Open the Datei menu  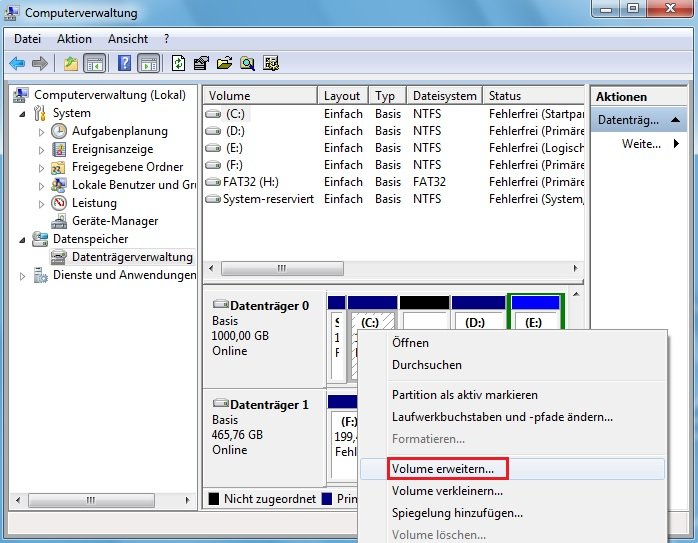(x=27, y=39)
